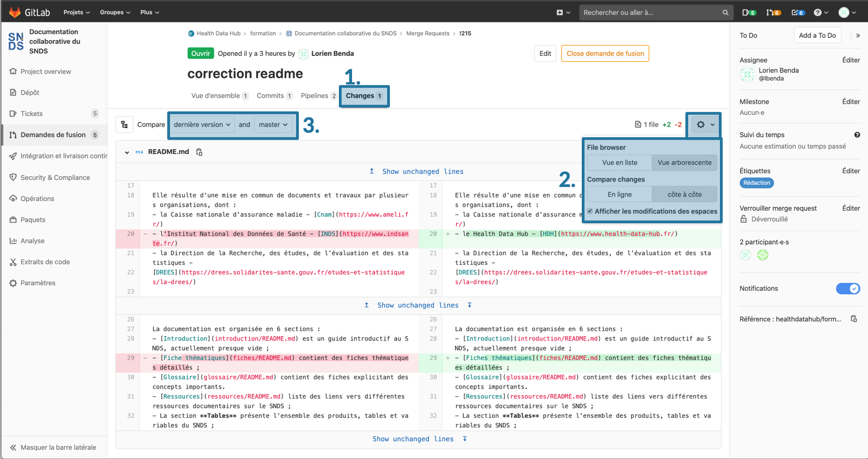The width and height of the screenshot is (868, 459).
Task: Click the formation breadcrumb link
Action: tap(263, 33)
